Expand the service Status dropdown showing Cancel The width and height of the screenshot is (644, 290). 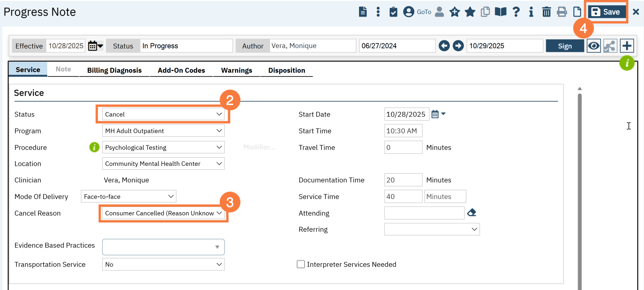coord(163,114)
